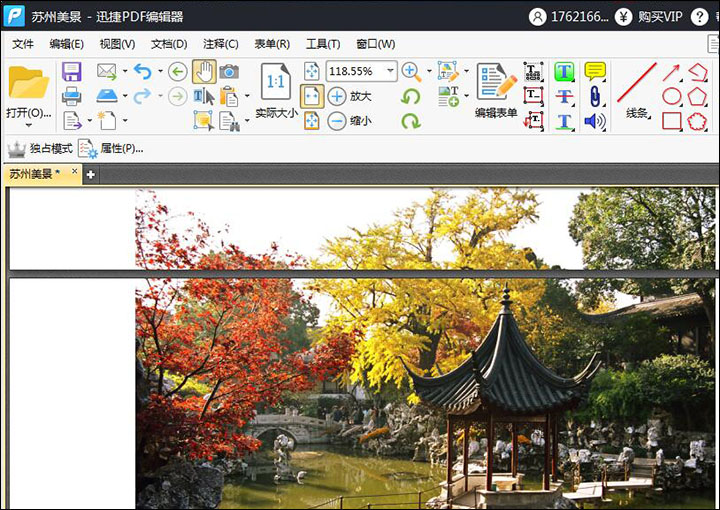Click 缩小 zoom out button

tap(350, 121)
